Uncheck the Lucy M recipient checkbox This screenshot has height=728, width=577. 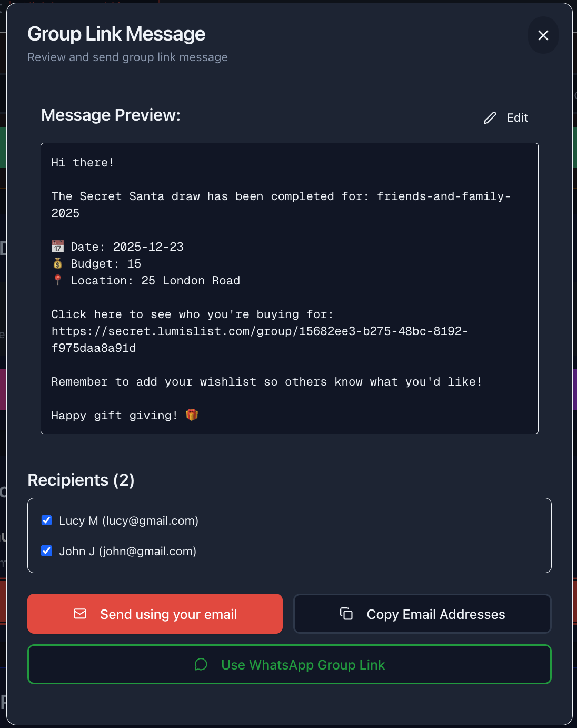tap(47, 520)
